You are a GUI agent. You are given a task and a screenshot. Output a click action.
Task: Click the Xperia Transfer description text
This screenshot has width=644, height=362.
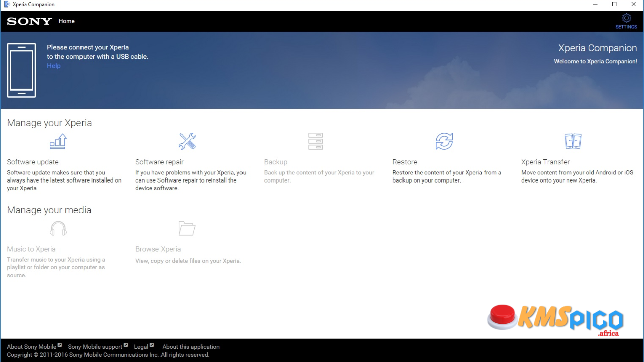coord(578,176)
